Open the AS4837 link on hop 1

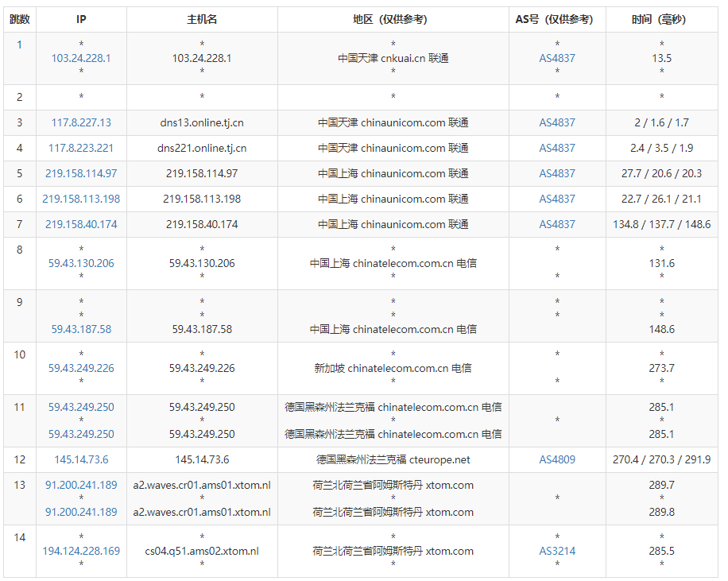556,57
